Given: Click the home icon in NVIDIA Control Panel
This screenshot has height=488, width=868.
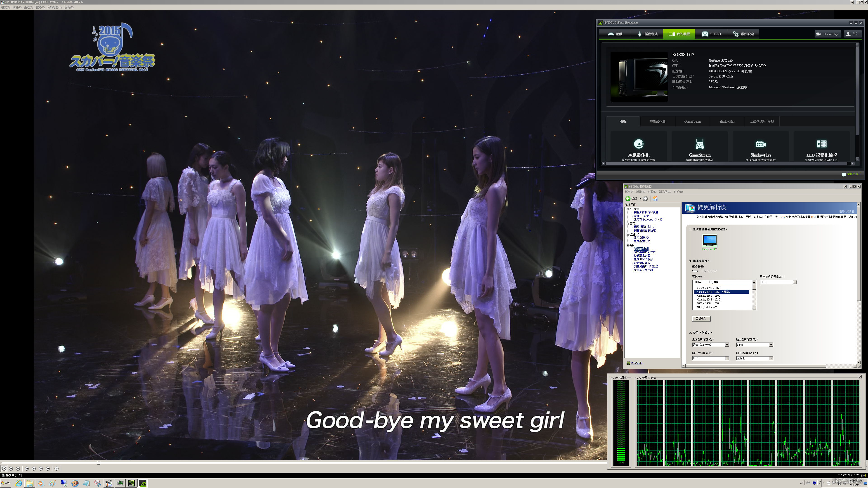Looking at the screenshot, I should point(655,199).
